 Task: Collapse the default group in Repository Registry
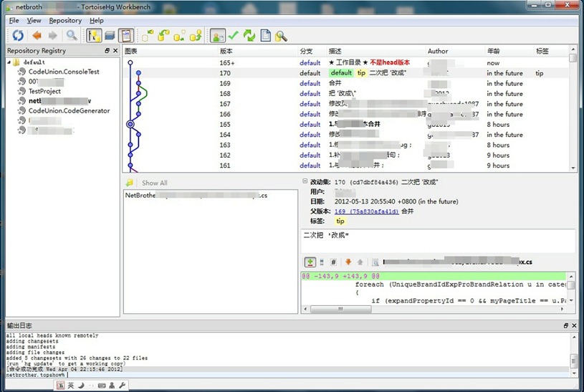point(9,62)
